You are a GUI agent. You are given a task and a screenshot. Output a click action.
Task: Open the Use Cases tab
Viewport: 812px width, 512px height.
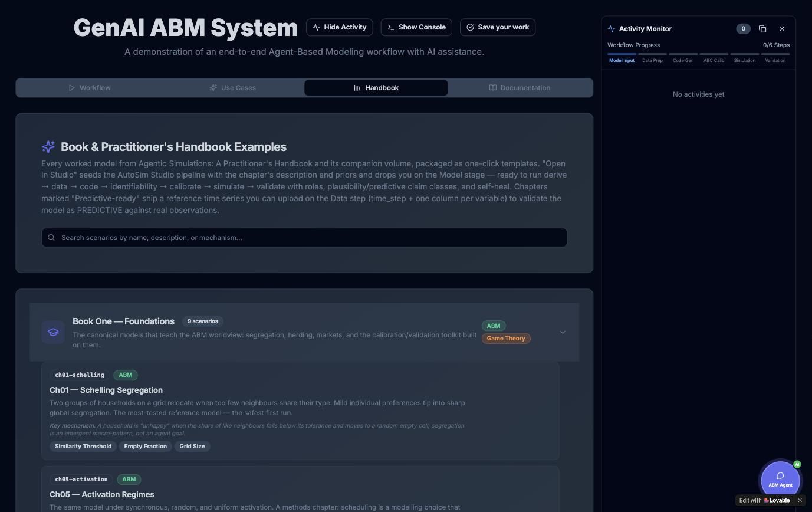click(x=232, y=88)
